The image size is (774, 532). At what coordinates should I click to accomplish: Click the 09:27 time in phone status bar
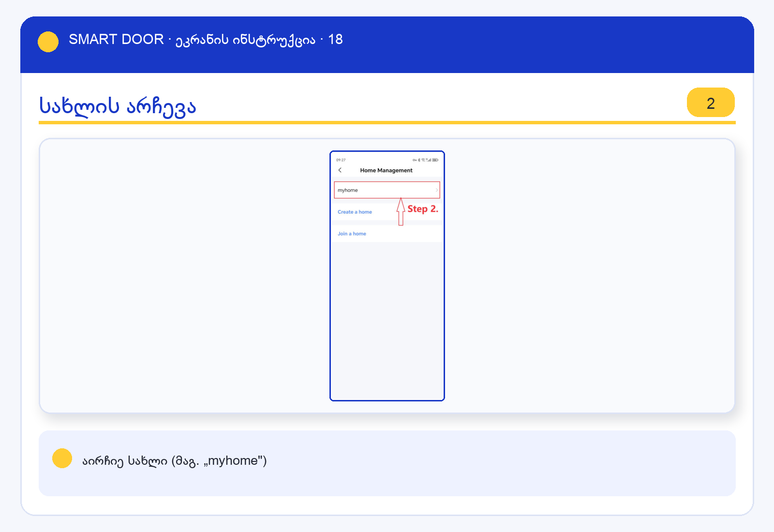(x=341, y=160)
